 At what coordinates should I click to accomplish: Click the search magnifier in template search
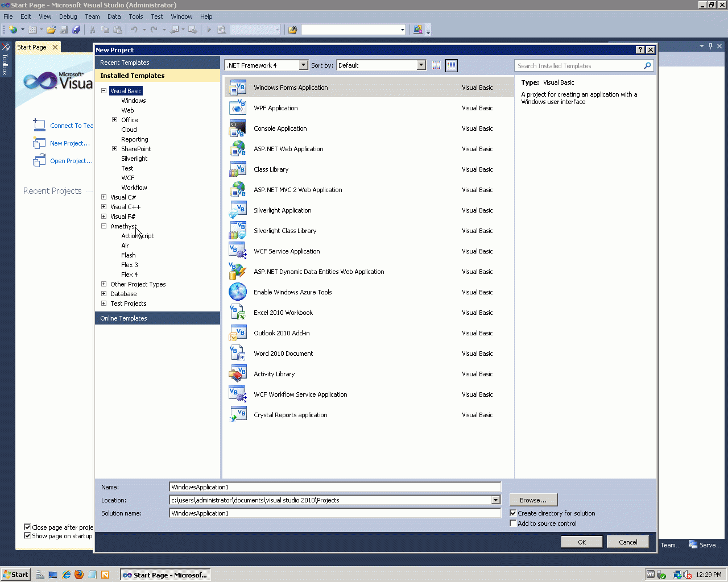(647, 66)
